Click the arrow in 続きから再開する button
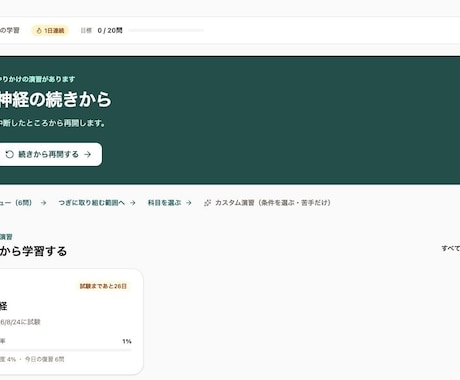This screenshot has width=460, height=380. point(87,154)
